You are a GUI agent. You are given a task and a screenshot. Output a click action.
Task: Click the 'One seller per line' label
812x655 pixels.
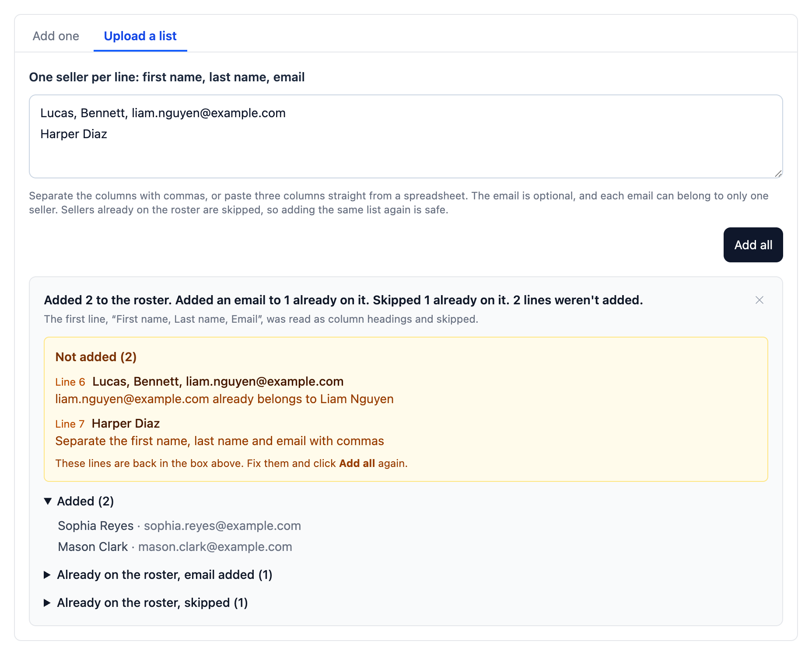pos(167,77)
